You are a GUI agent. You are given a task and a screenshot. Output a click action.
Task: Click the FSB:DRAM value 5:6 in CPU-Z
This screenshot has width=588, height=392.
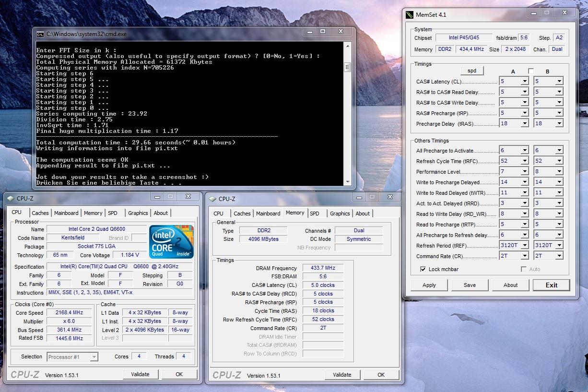point(323,277)
